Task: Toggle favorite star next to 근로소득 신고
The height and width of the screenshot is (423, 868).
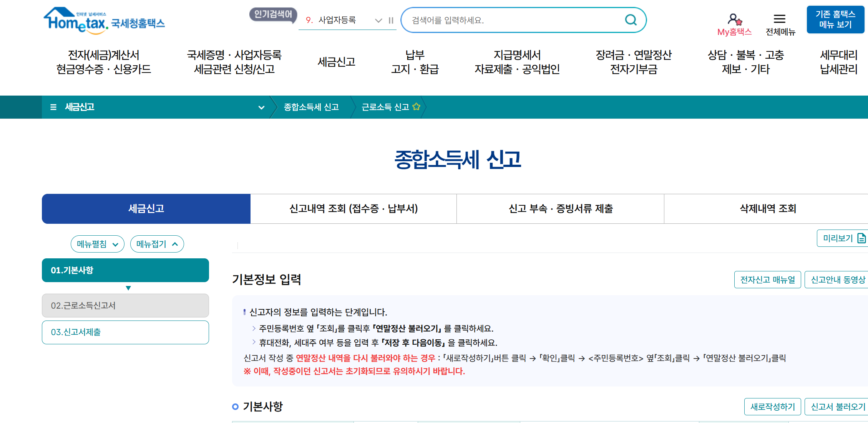Action: click(x=416, y=107)
